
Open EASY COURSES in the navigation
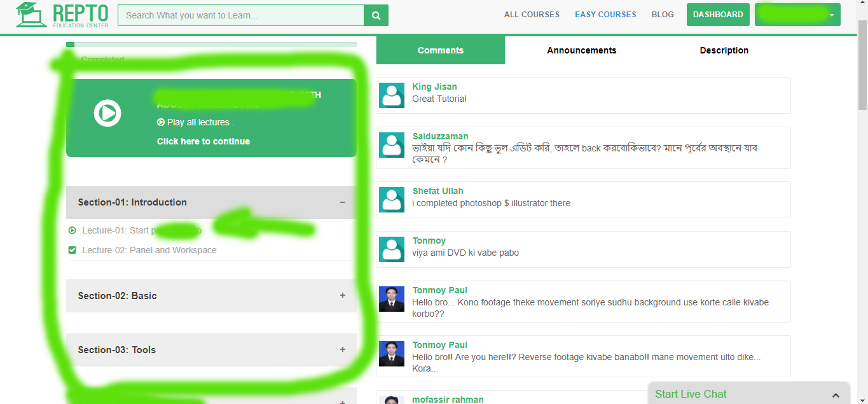(x=605, y=14)
